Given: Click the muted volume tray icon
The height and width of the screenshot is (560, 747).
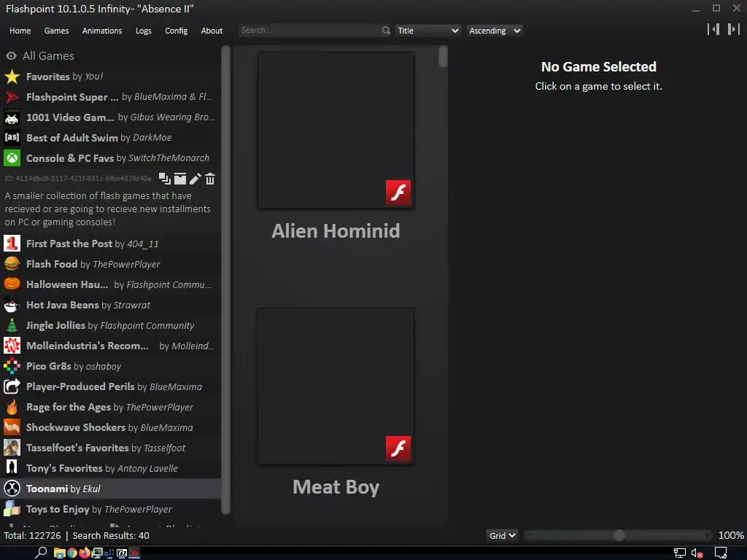Looking at the screenshot, I should coord(697,553).
